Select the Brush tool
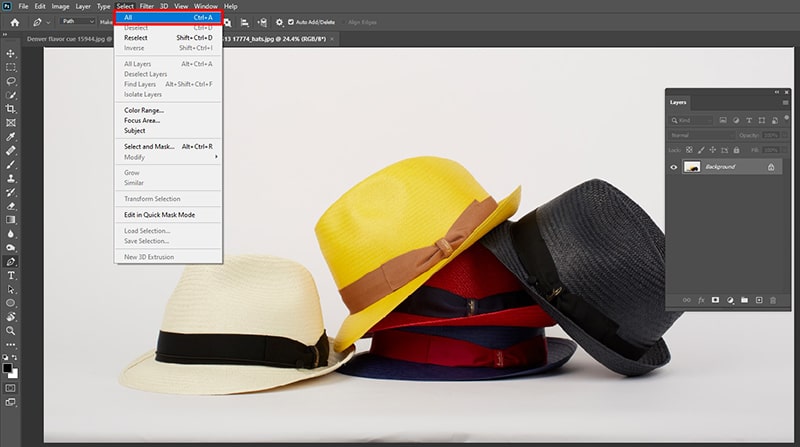 10,164
